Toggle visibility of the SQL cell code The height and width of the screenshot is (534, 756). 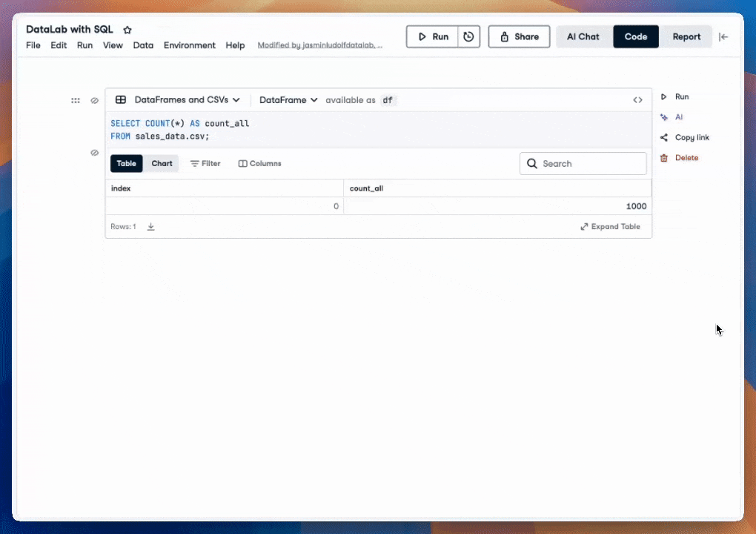[x=95, y=100]
